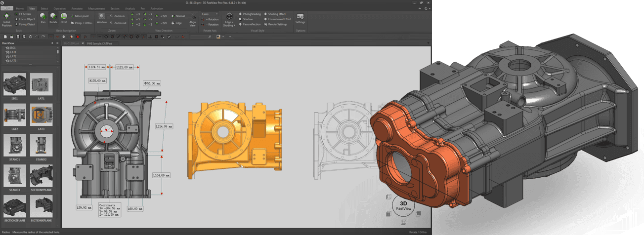Open the Edge + Shading dropdown
644x235 pixels.
tap(229, 20)
